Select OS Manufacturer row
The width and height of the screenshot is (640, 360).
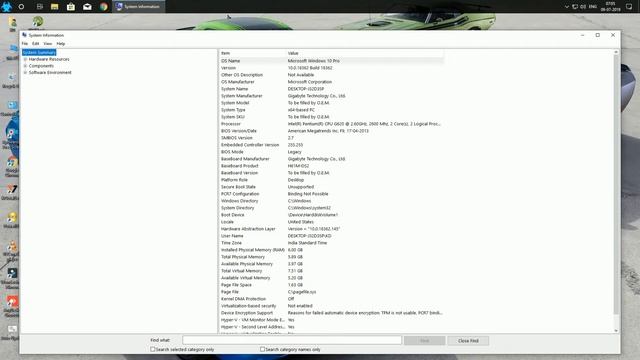(x=331, y=82)
